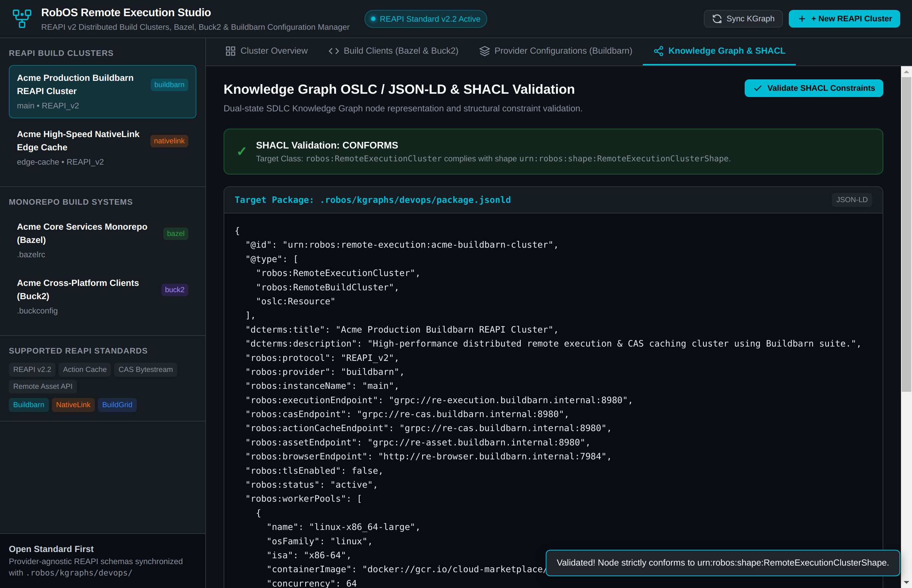Click the "oslc:Resource" type line
Viewport: 912px width, 588px height.
click(x=295, y=301)
